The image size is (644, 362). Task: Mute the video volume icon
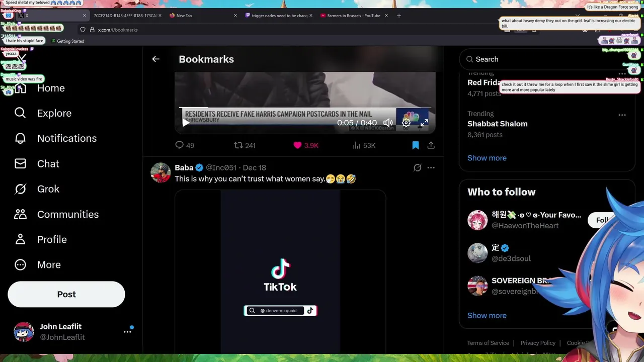click(388, 123)
